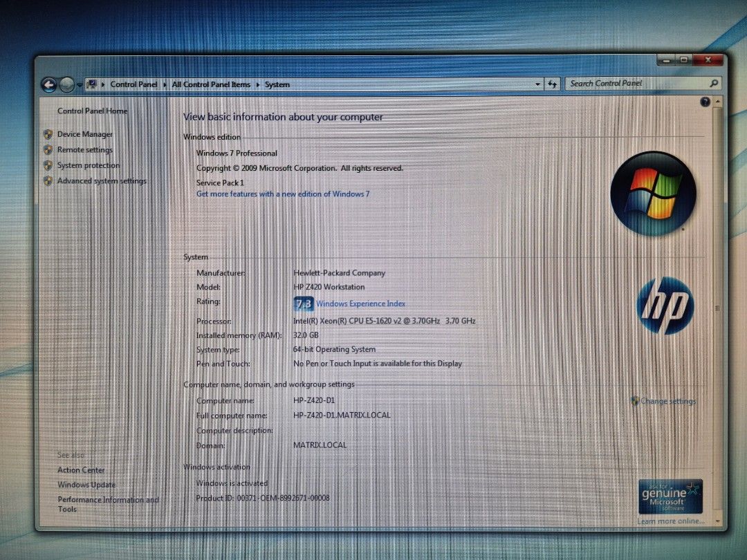Open Control Panel Home
Viewport: 747px width, 560px height.
click(93, 111)
